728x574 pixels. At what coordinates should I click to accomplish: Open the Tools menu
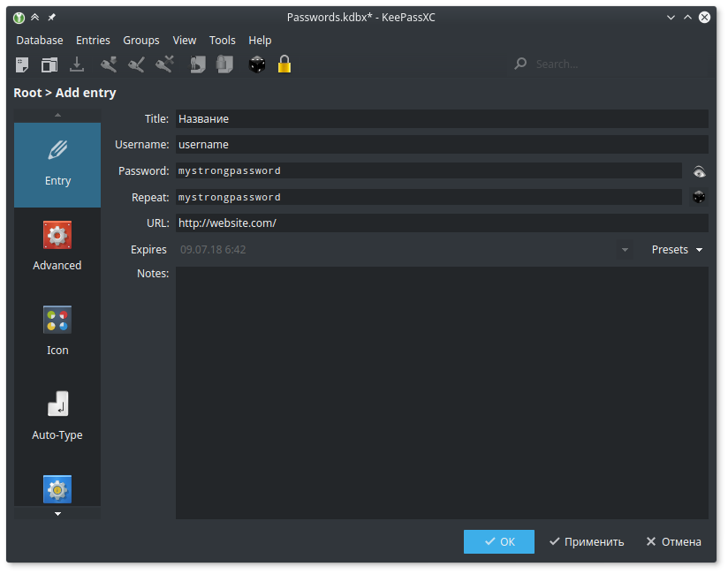[x=223, y=41]
